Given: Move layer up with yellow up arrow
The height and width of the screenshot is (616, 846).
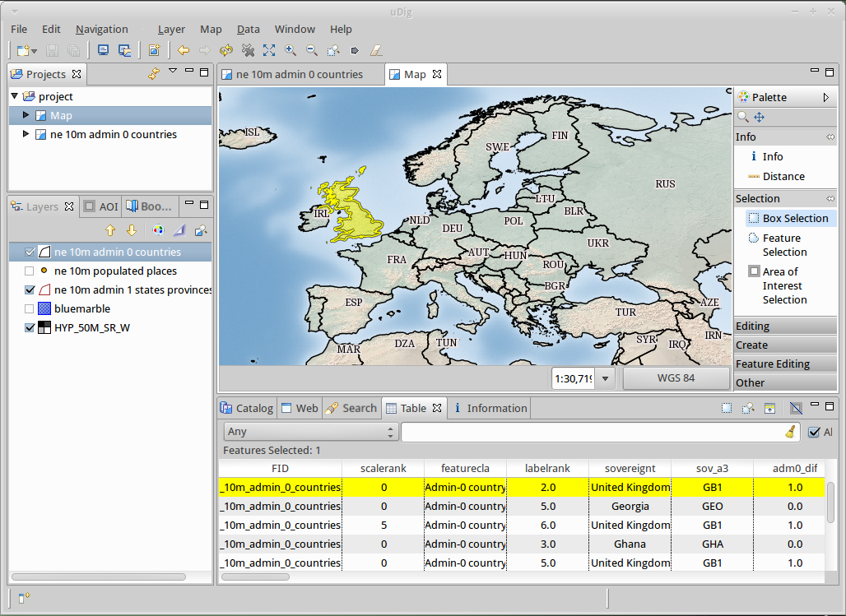Looking at the screenshot, I should pos(109,230).
